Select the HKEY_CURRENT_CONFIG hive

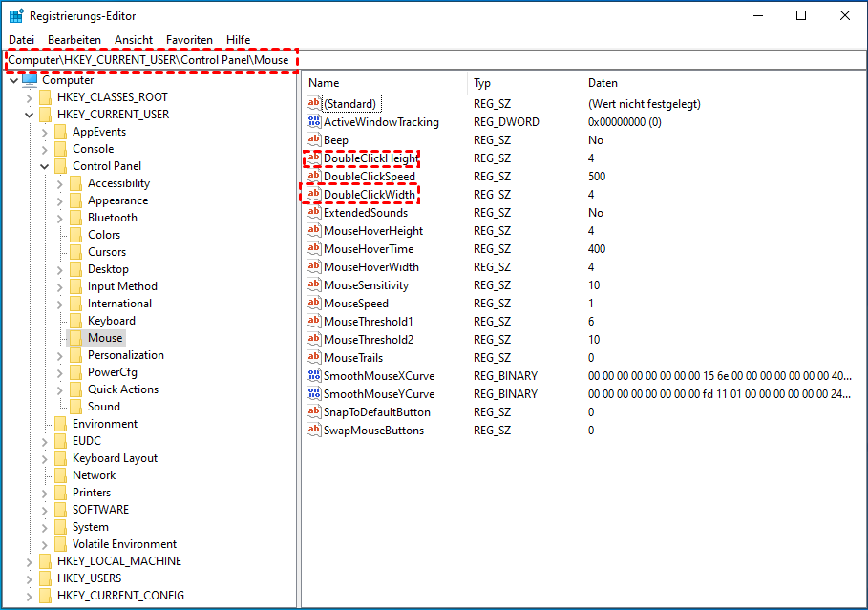tap(120, 595)
